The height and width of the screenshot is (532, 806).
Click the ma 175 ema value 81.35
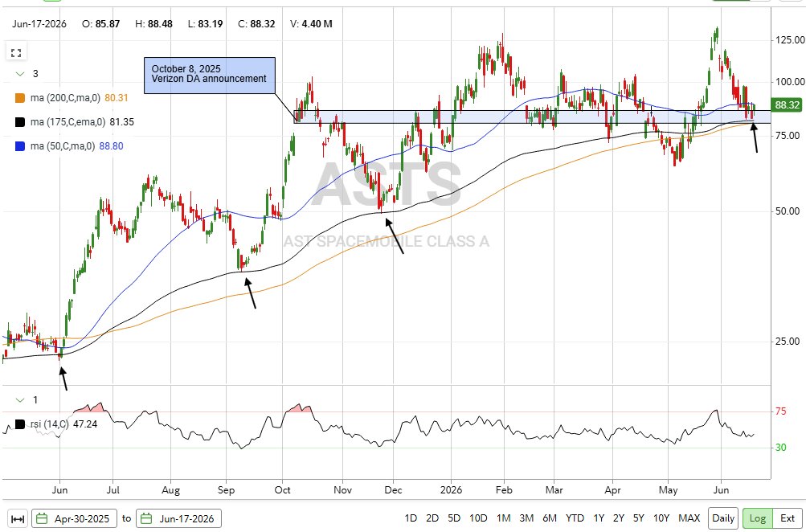coord(122,122)
